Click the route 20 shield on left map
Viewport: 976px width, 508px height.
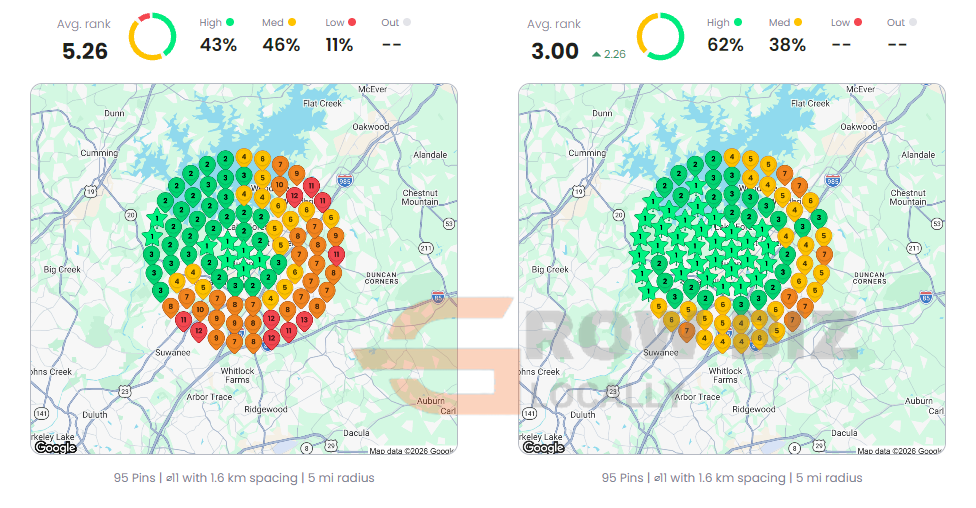[x=131, y=215]
